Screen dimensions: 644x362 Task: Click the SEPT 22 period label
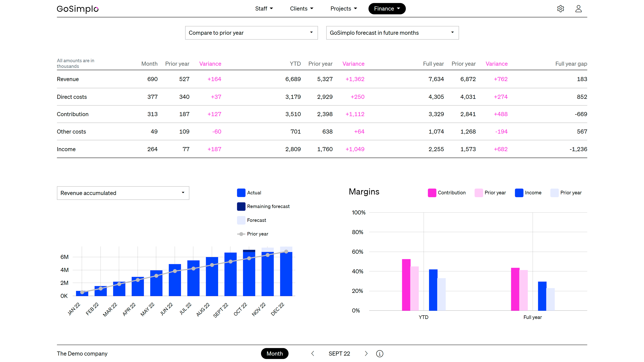click(x=339, y=354)
